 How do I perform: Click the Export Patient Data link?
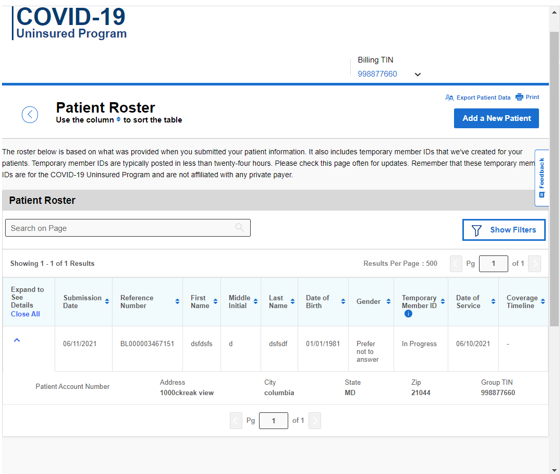point(483,98)
